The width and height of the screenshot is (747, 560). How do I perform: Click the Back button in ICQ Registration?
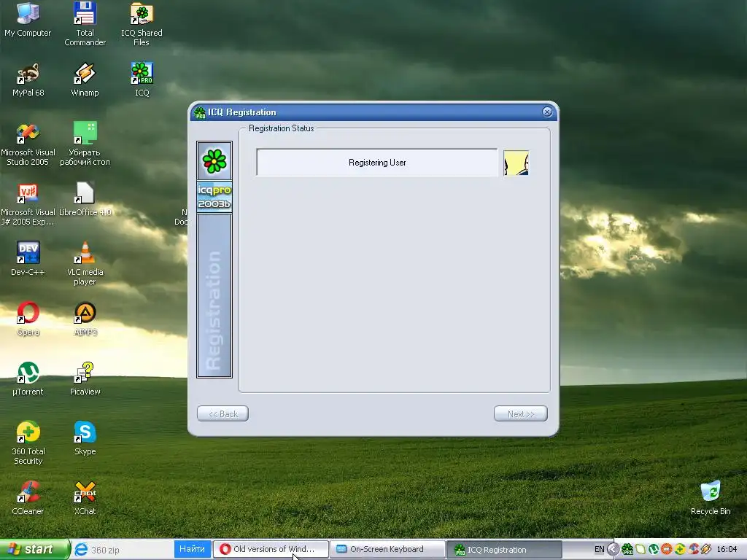pyautogui.click(x=223, y=414)
